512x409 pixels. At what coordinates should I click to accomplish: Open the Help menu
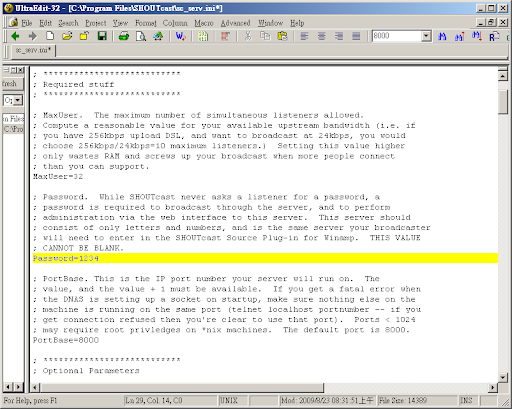[297, 23]
